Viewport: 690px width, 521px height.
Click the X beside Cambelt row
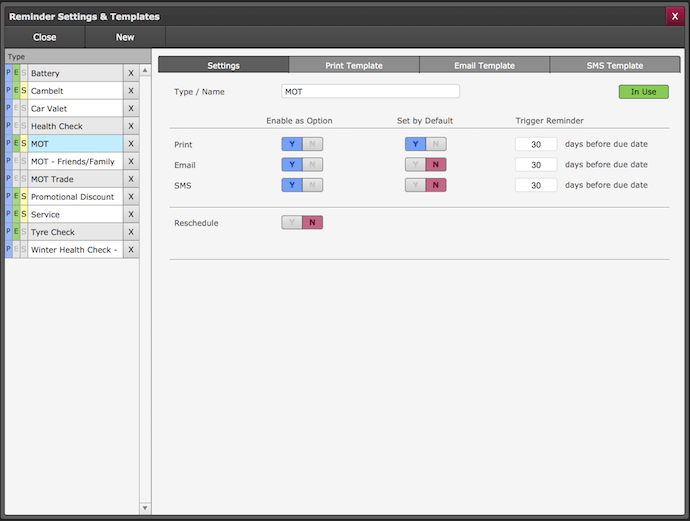point(131,91)
